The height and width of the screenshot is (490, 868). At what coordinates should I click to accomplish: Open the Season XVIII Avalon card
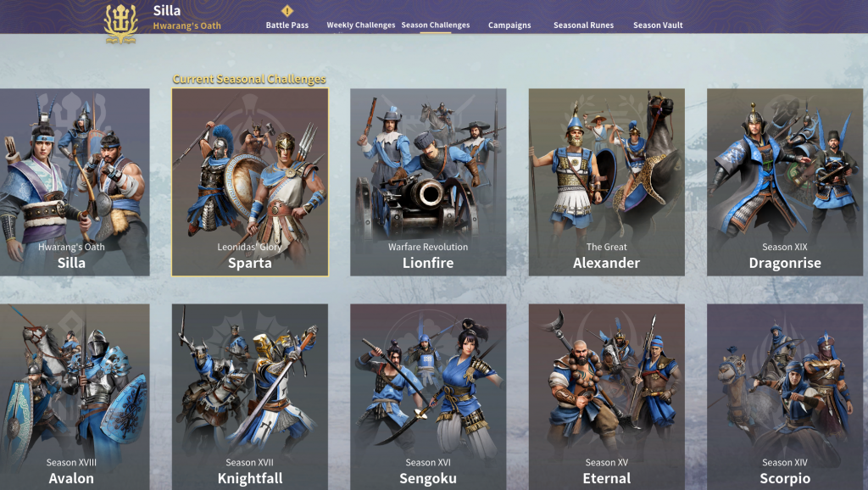[75, 397]
